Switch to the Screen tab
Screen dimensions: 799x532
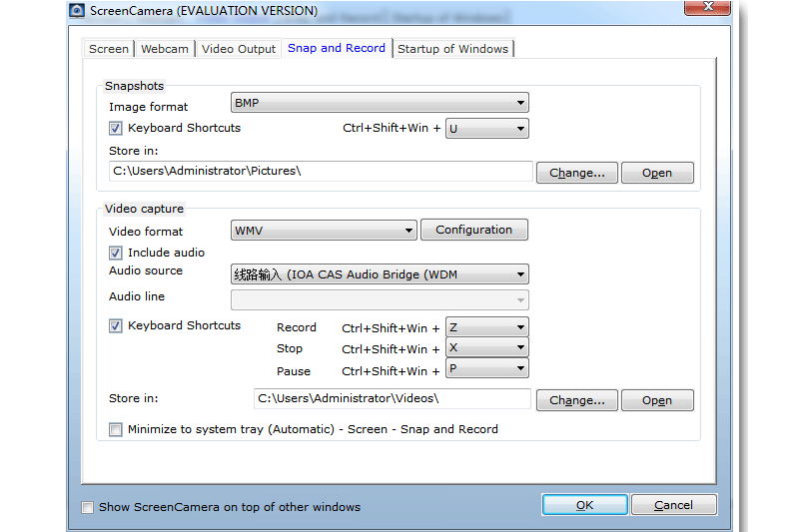point(109,49)
